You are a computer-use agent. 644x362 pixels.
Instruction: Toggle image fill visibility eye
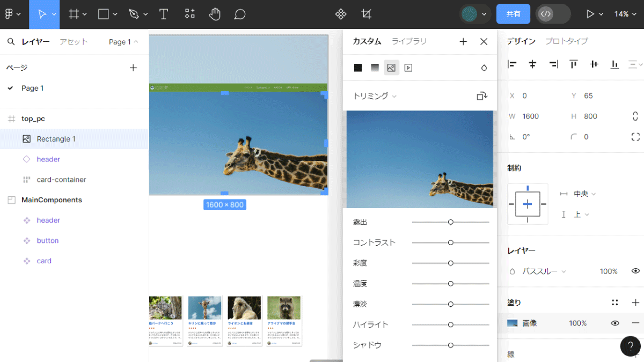point(615,323)
